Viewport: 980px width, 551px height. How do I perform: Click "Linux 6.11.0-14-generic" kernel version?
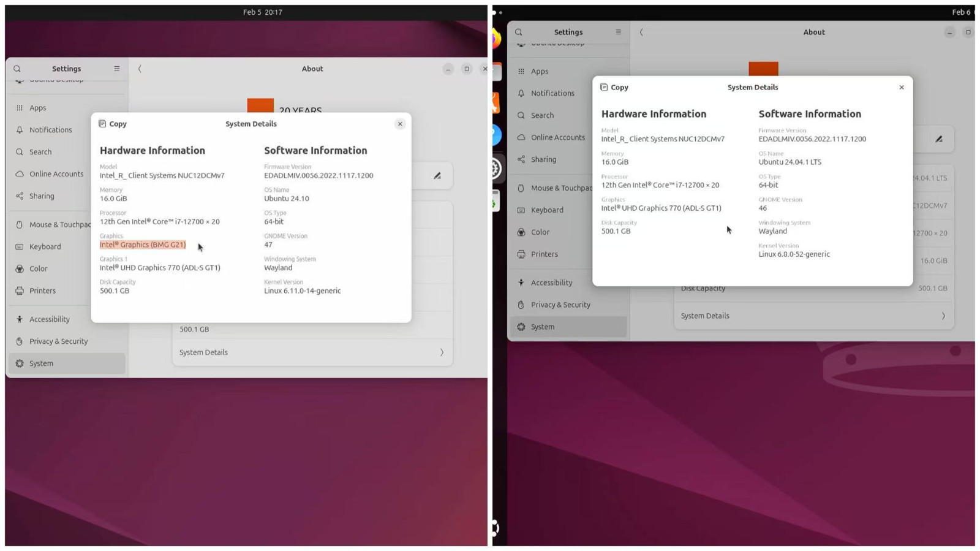click(303, 291)
